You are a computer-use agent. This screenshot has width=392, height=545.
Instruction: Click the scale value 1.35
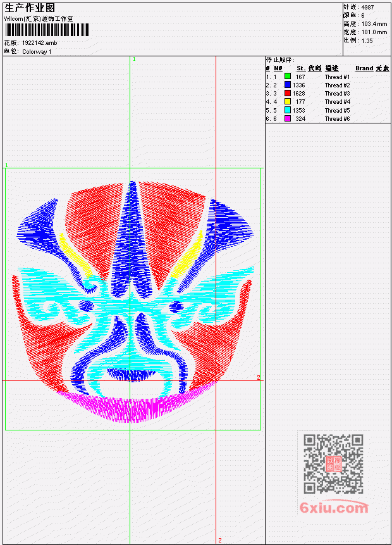click(367, 41)
